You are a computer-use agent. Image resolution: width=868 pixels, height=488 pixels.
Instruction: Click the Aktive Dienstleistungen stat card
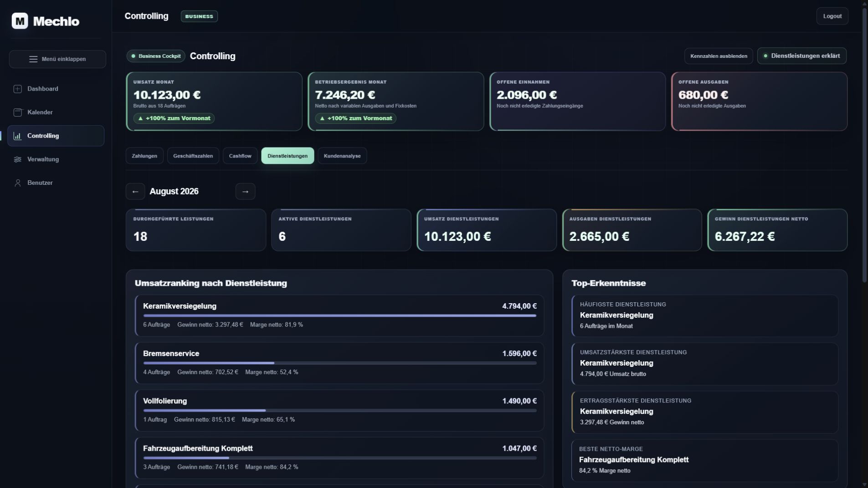click(341, 230)
